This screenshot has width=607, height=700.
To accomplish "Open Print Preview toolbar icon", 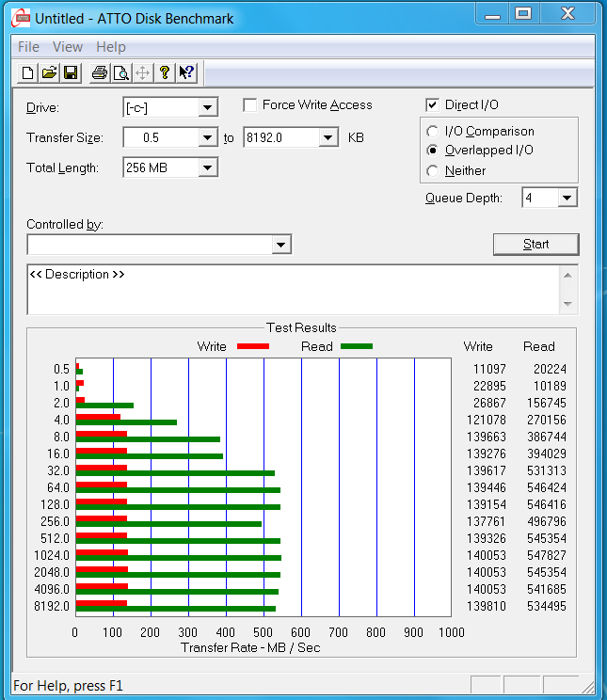I will point(120,72).
